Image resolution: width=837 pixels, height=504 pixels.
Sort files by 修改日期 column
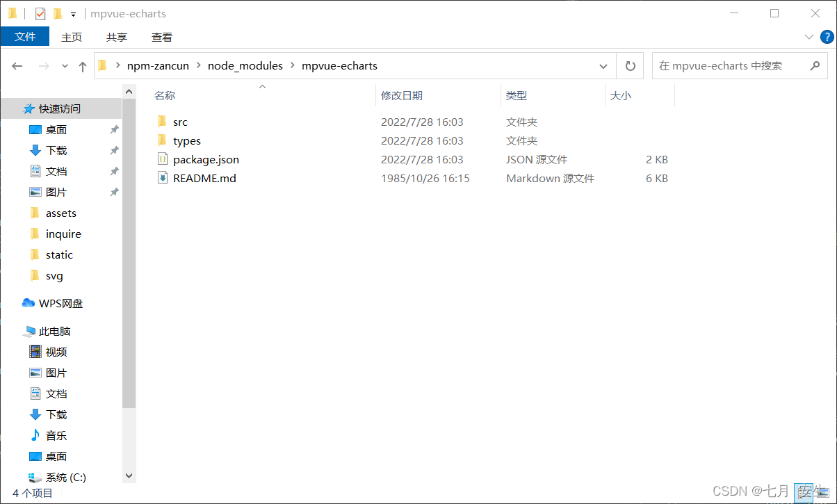point(402,95)
